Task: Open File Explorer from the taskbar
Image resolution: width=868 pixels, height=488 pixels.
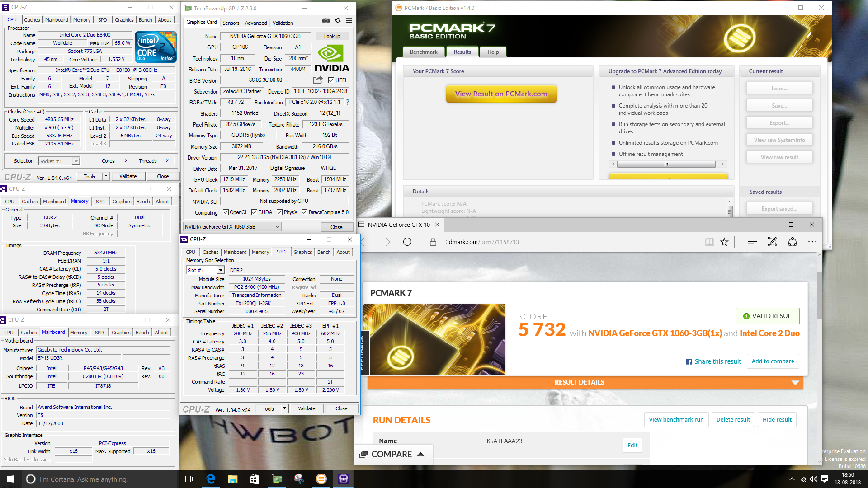Action: pos(233,479)
